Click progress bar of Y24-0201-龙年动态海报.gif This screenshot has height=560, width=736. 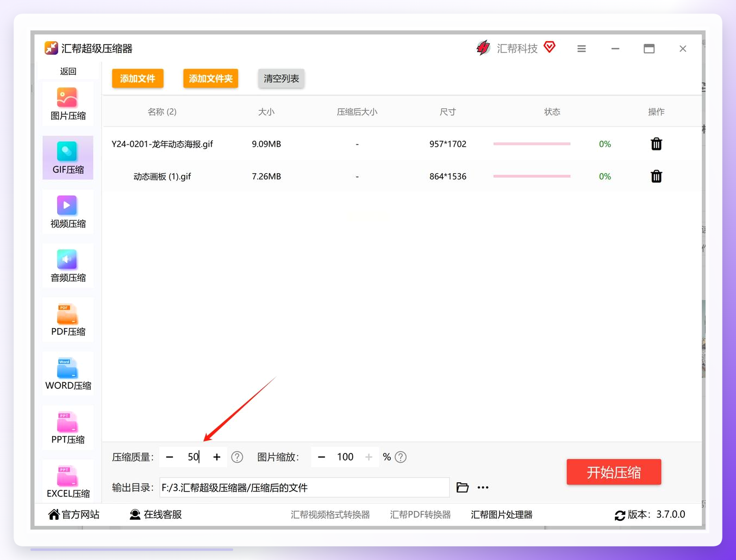(x=532, y=144)
